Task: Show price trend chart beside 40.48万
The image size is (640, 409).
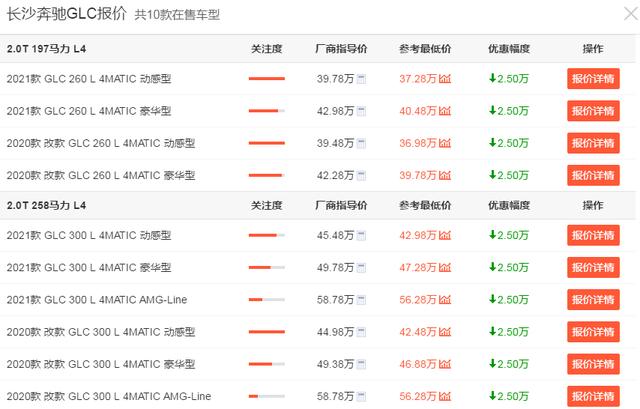Action: click(x=445, y=111)
